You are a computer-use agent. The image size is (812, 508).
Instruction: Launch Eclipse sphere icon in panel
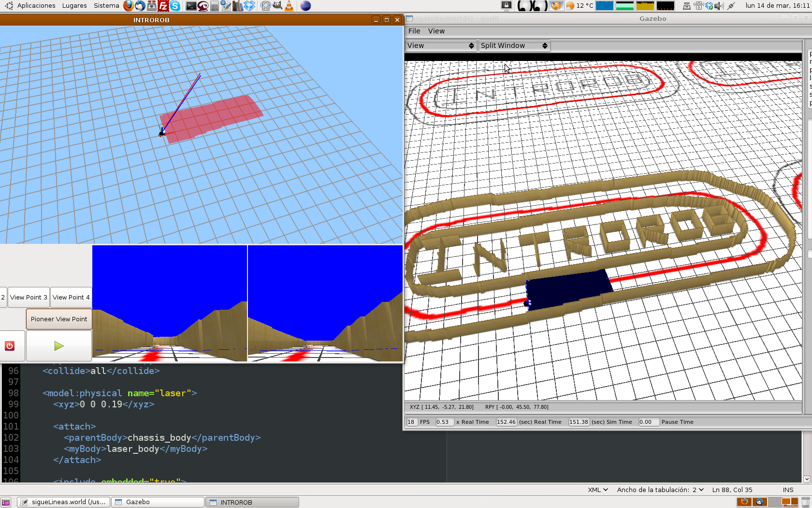tap(305, 6)
